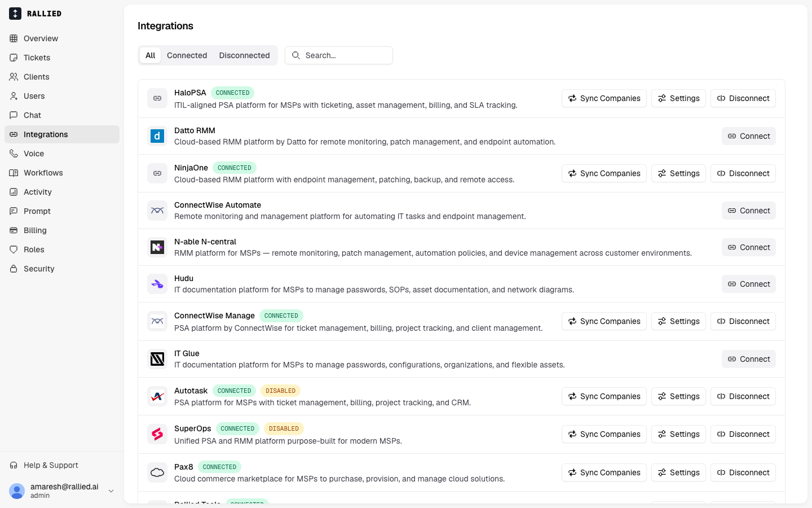Screen dimensions: 812x508
Task: Click the Activity chart icon
Action: [14, 192]
